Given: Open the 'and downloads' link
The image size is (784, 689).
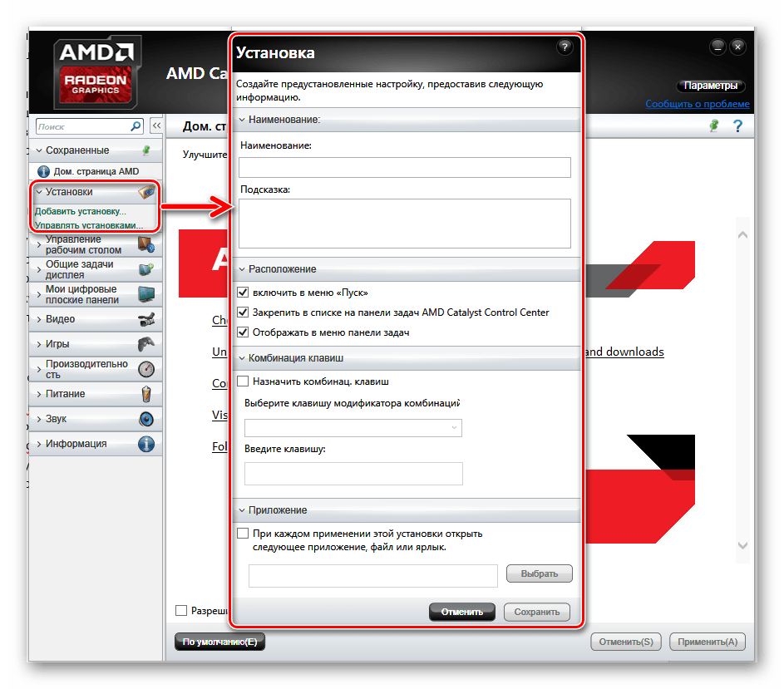Looking at the screenshot, I should point(624,352).
